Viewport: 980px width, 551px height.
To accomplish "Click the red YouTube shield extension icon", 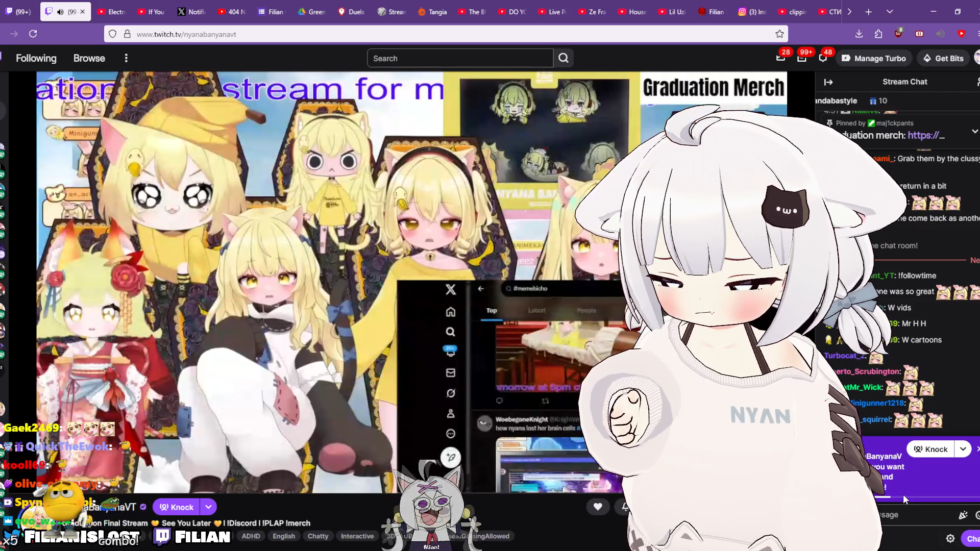I will 961,34.
